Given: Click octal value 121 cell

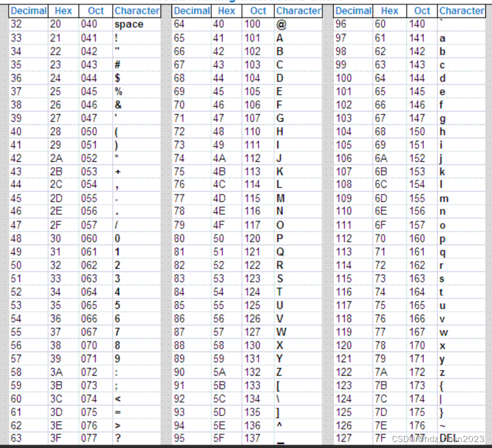Looking at the screenshot, I should click(258, 252).
